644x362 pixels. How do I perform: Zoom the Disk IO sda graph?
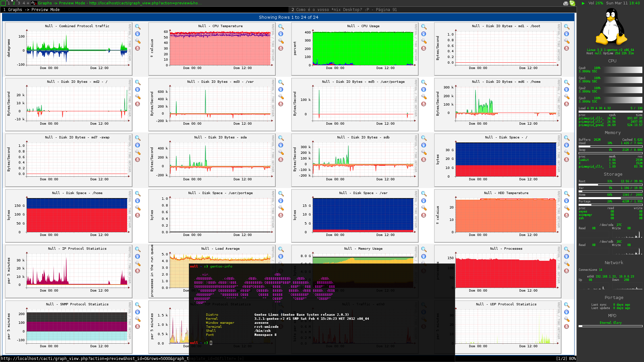[x=281, y=138]
